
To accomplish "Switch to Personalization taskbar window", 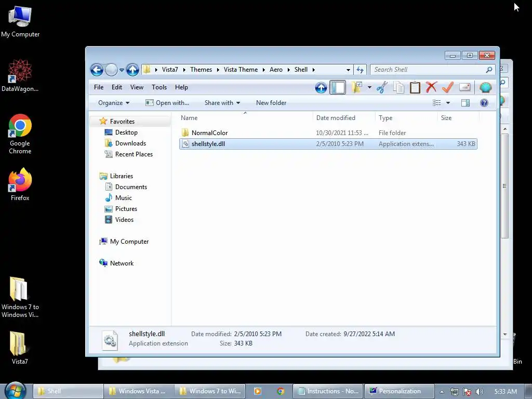I will pos(399,391).
